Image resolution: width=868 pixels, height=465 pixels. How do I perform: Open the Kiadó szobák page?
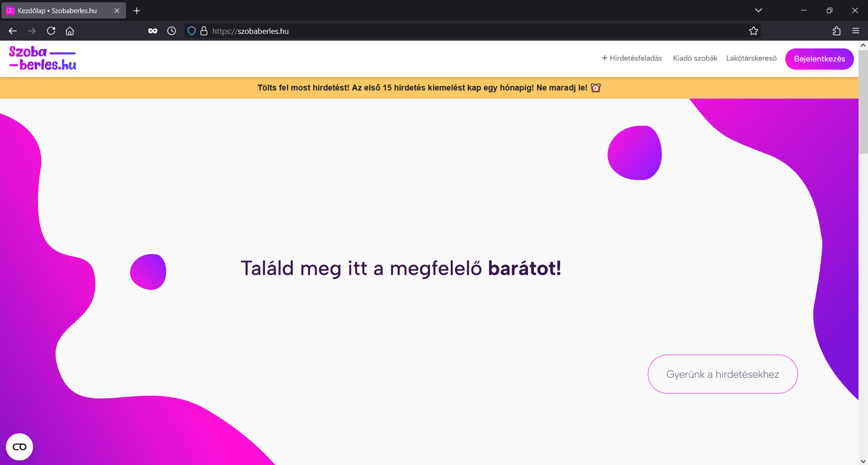pos(695,58)
